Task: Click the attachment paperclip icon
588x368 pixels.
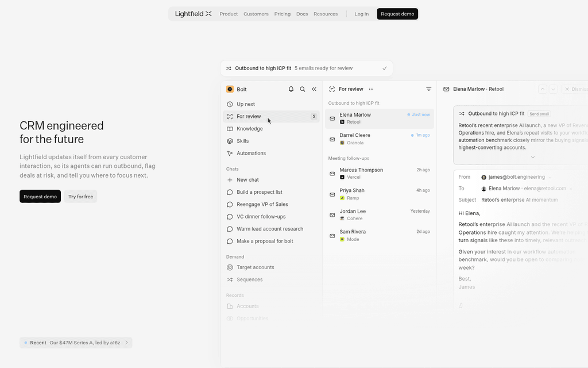Action: pos(461,306)
